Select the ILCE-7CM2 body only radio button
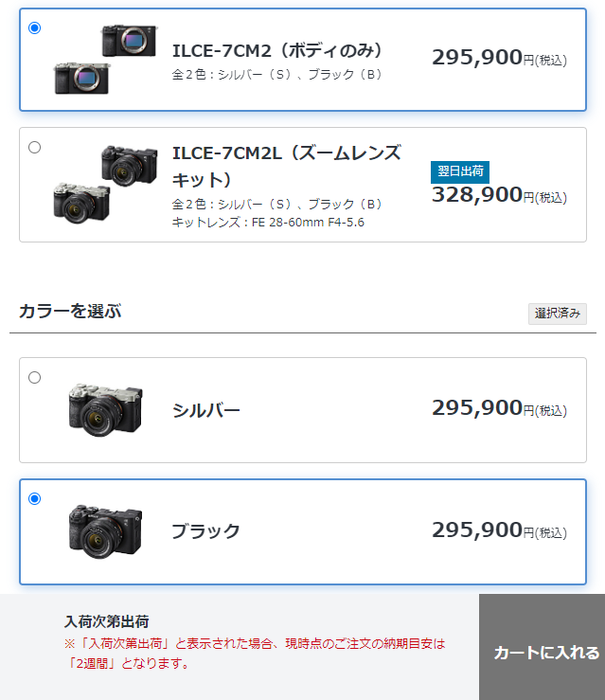The width and height of the screenshot is (605, 700). 34,28
